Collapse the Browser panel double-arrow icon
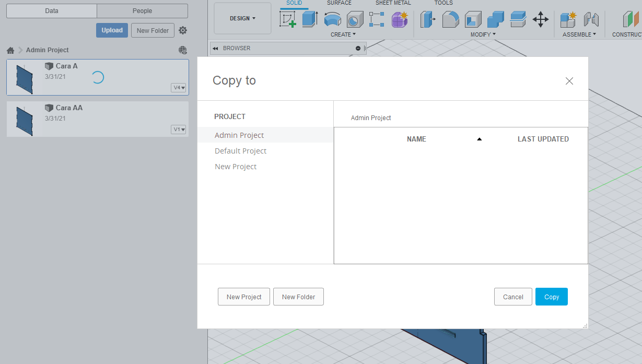 [215, 48]
